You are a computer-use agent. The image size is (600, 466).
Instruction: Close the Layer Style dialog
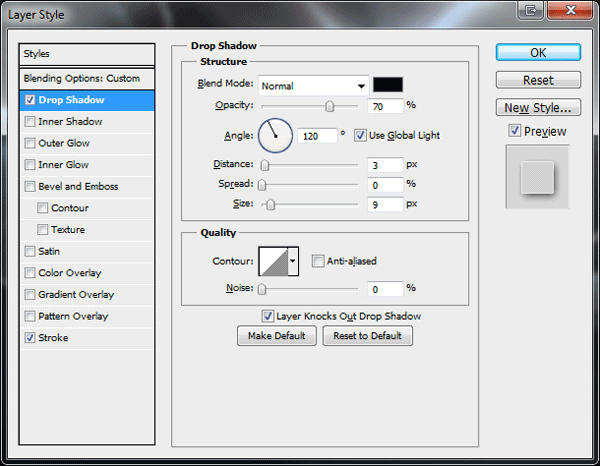570,10
